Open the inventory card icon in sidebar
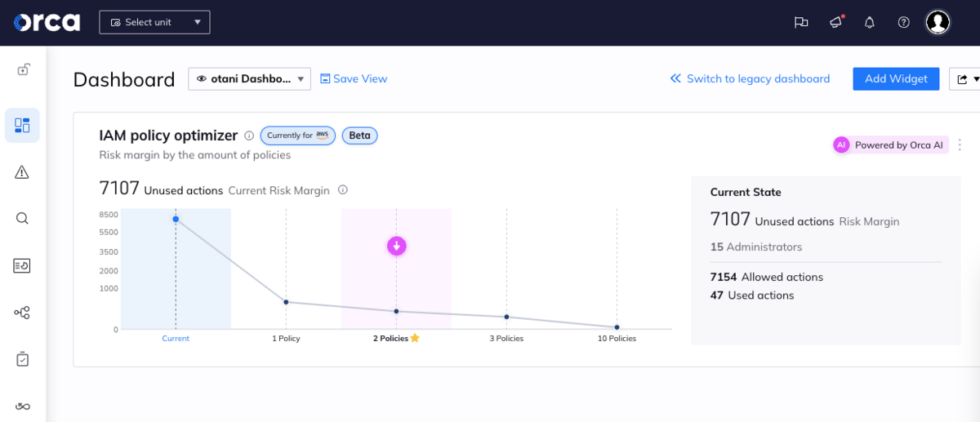The height and width of the screenshot is (422, 980). pos(22,265)
